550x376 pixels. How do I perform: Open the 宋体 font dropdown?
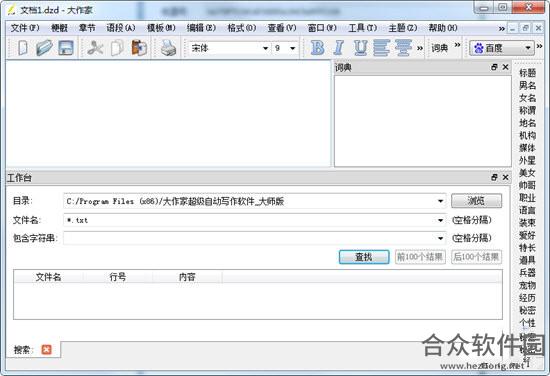click(x=266, y=48)
